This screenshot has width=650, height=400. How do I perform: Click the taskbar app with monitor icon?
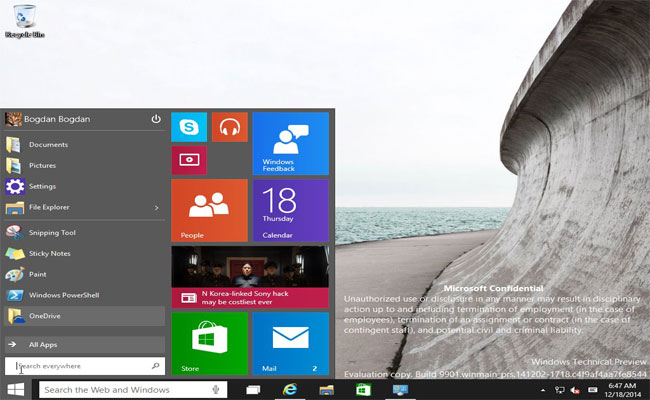point(400,390)
